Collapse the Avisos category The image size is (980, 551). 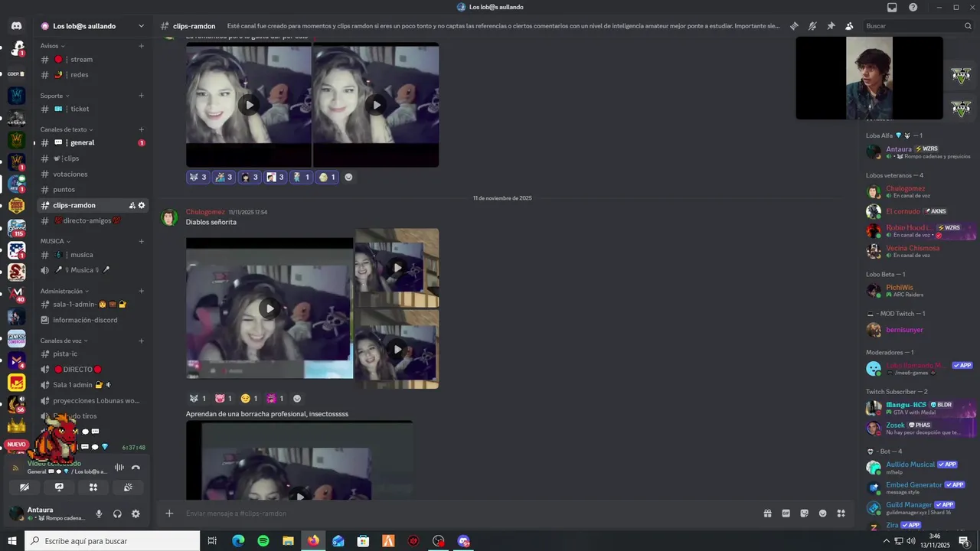coord(53,46)
